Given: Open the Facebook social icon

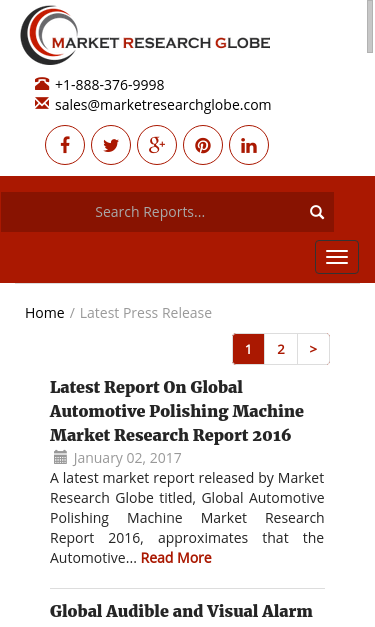Looking at the screenshot, I should click(x=65, y=145).
